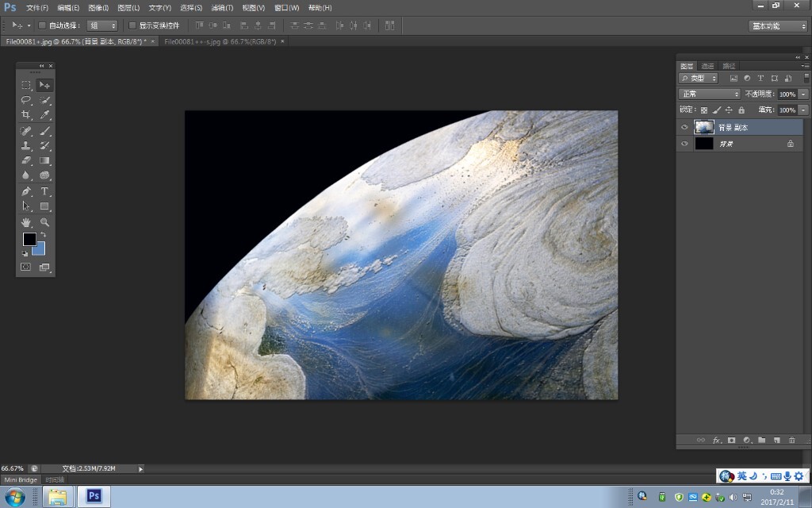
Task: Open the 正常 blend mode dropdown
Action: [710, 94]
